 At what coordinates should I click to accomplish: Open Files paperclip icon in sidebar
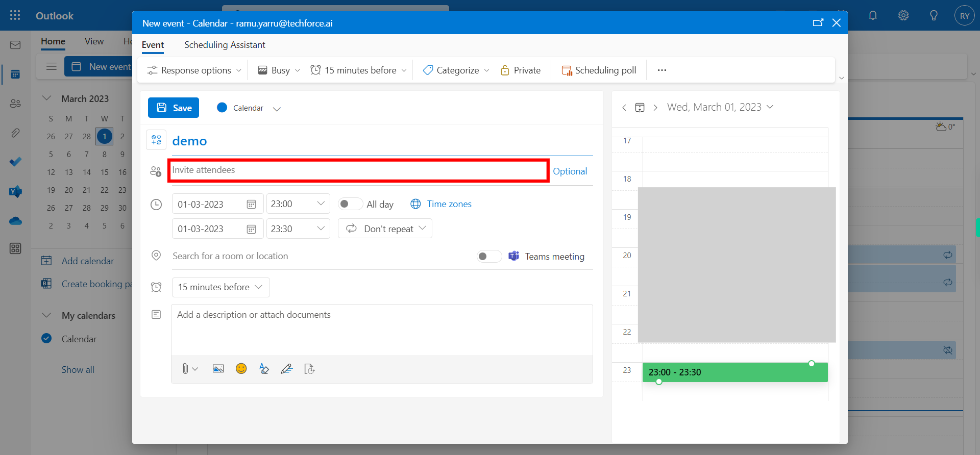15,133
